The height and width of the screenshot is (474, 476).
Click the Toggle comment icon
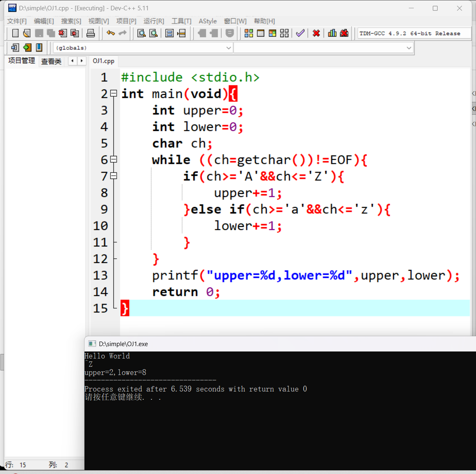230,33
